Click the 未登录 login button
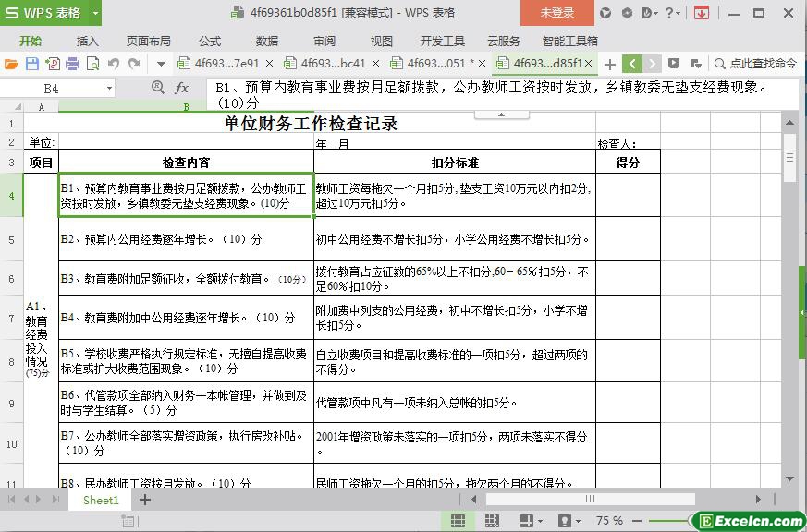Screen dimensions: 807x532 click(556, 13)
